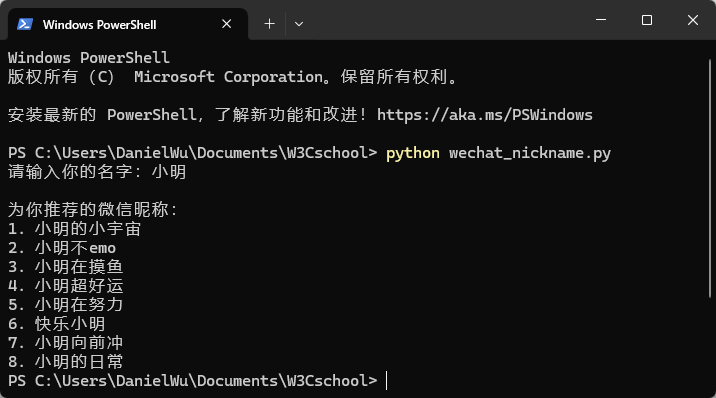Click nickname output 快乐小明
This screenshot has height=398, width=716.
click(x=70, y=324)
